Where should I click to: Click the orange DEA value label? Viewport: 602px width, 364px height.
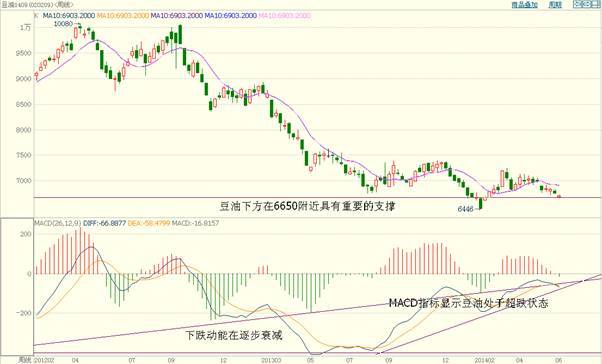(149, 223)
